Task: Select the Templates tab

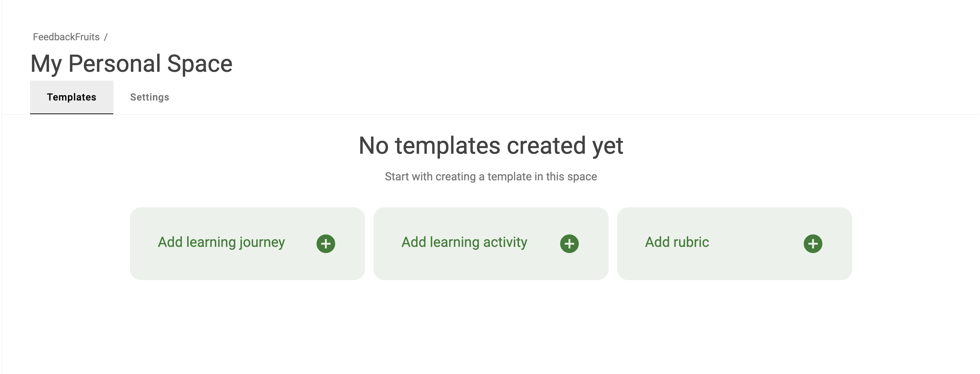Action: click(71, 97)
